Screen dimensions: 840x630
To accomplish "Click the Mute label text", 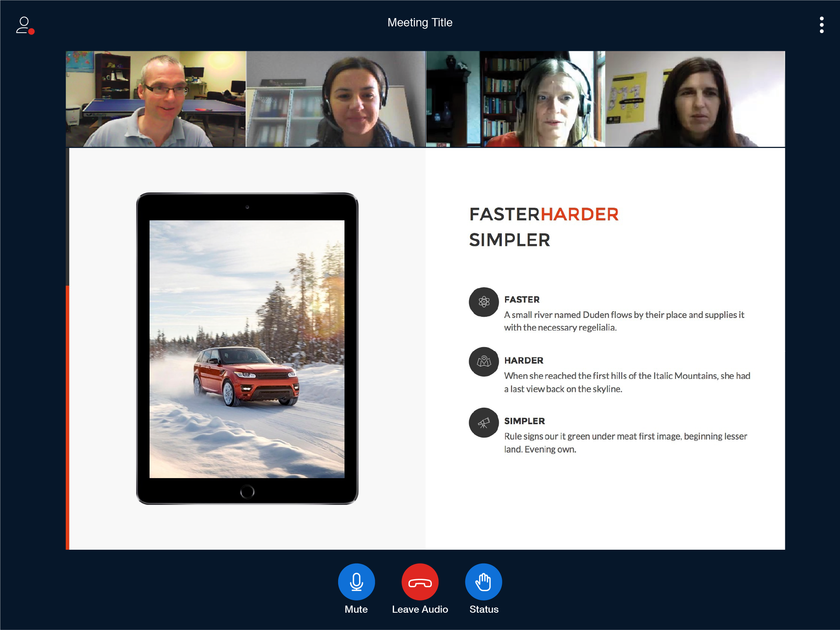I will (x=356, y=609).
